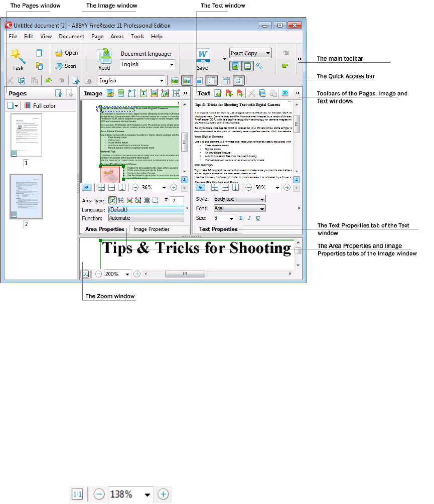This screenshot has height=504, width=434.
Task: Click Copy icon in Text toolbar
Action: 262,93
